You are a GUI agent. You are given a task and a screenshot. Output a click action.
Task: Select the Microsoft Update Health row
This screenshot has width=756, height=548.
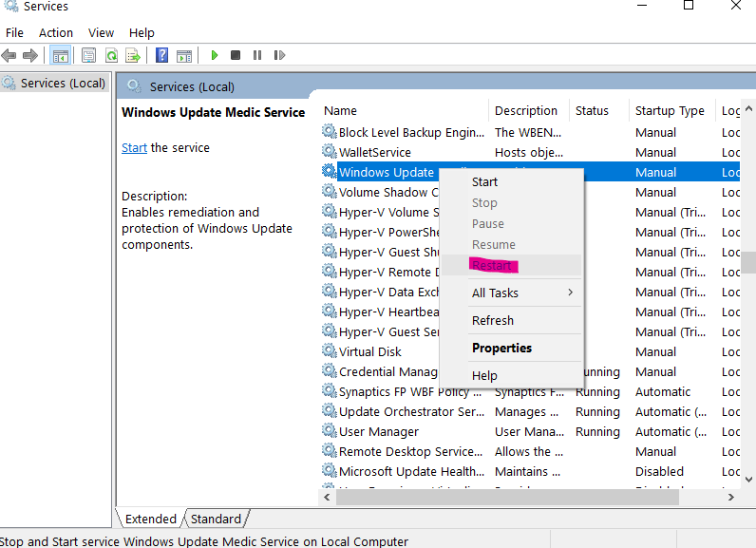pos(530,471)
